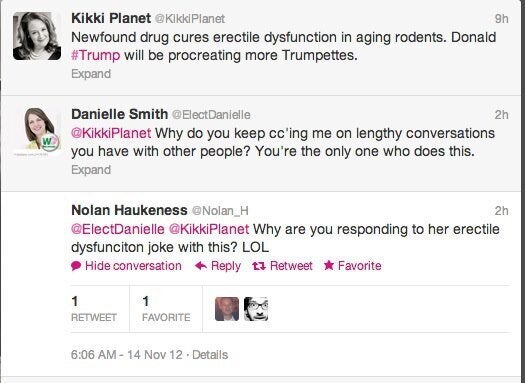The height and width of the screenshot is (383, 525).
Task: Click the Favorite star icon
Action: [329, 265]
